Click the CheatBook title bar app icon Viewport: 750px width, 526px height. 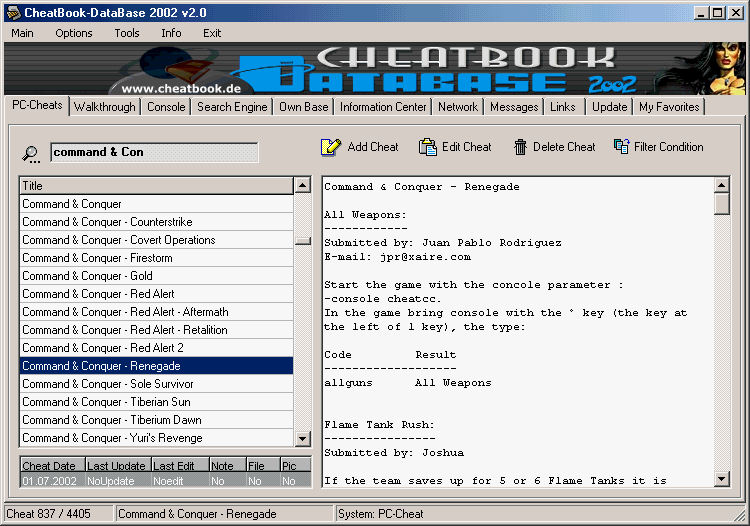pos(11,13)
